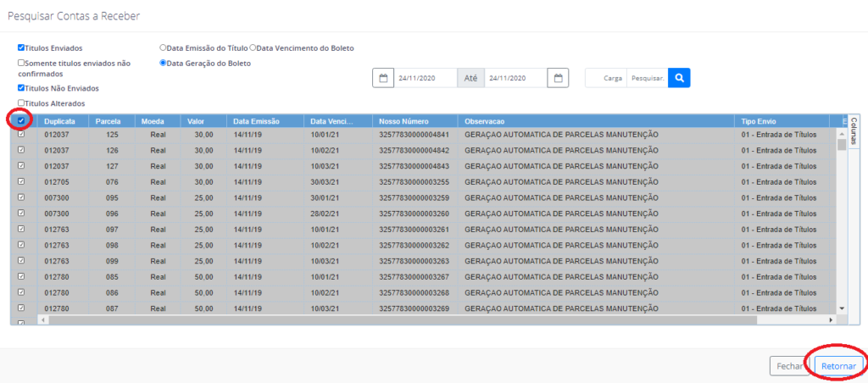Click the vertical scrollbar thumb
The image size is (868, 383).
pyautogui.click(x=842, y=144)
